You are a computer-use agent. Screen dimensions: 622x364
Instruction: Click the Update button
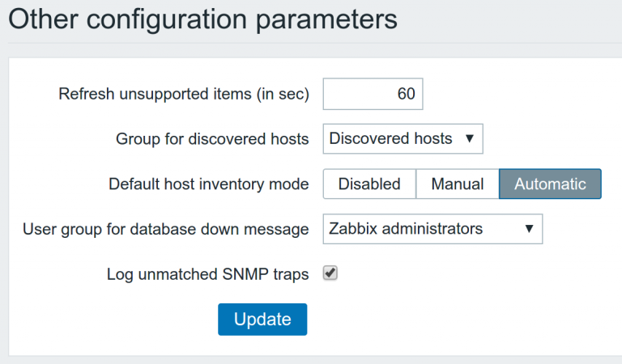pos(262,320)
